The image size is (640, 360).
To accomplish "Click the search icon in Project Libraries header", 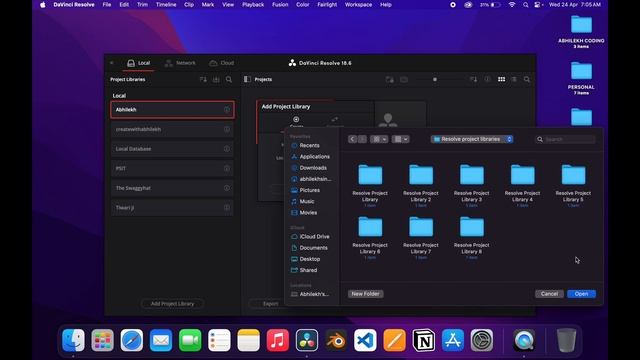I will coord(229,80).
